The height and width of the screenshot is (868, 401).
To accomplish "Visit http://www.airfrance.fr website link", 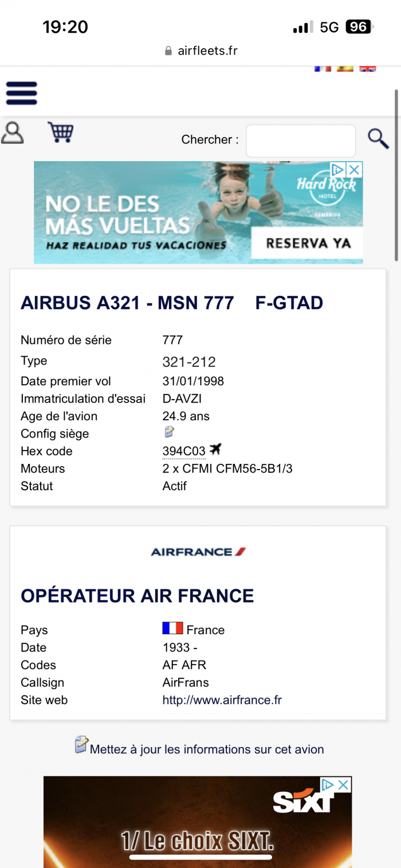I will (x=222, y=700).
